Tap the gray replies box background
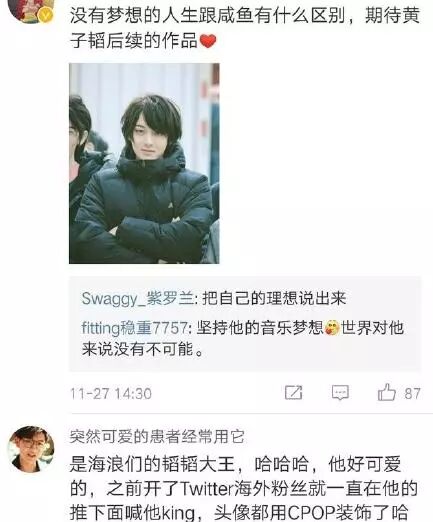The width and height of the screenshot is (433, 522). point(245,324)
